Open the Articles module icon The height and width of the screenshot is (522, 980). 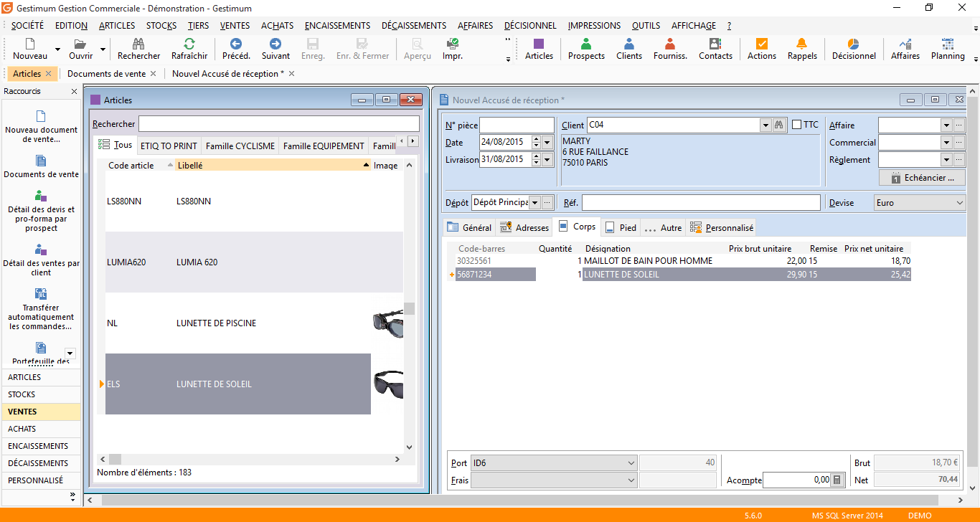[x=539, y=44]
